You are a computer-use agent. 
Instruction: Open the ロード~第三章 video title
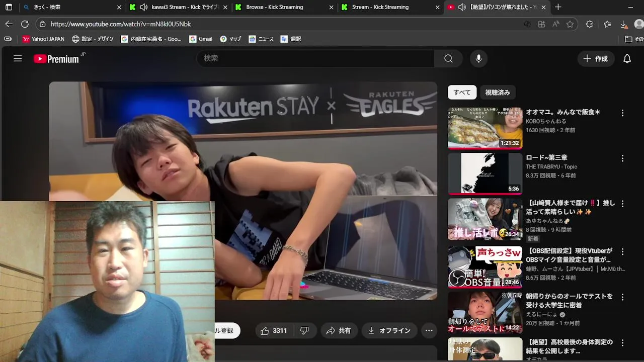[547, 157]
